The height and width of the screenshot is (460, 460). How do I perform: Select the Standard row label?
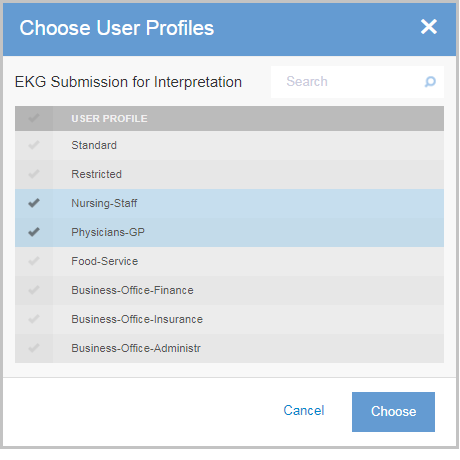point(94,145)
